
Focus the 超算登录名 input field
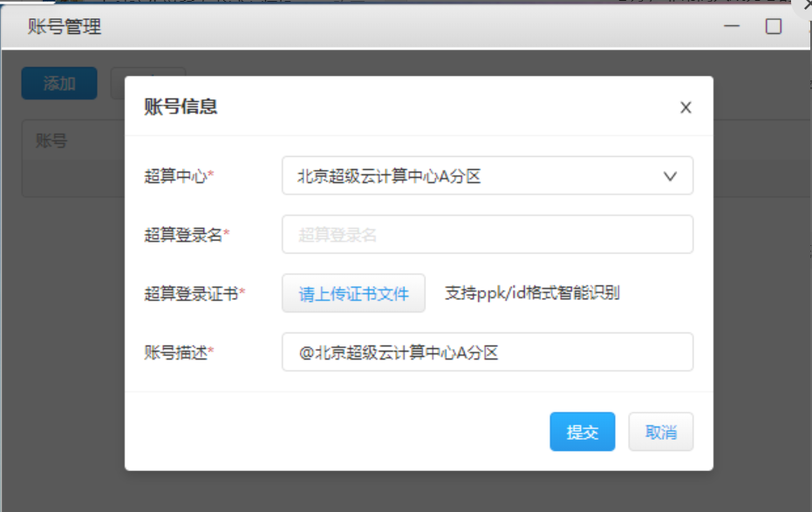tap(488, 235)
